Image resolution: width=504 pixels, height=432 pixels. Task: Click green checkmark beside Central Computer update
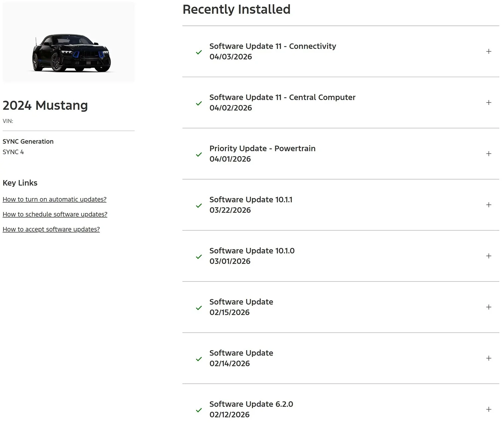pos(199,103)
